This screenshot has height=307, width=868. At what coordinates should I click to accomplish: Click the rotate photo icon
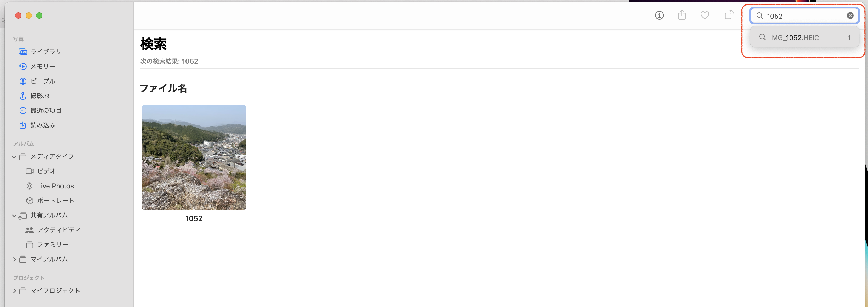(729, 15)
